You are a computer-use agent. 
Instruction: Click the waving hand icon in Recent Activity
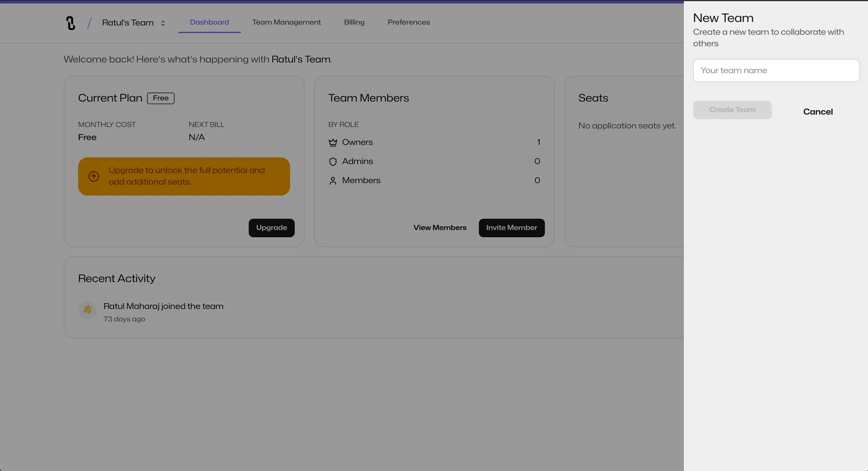(x=87, y=310)
